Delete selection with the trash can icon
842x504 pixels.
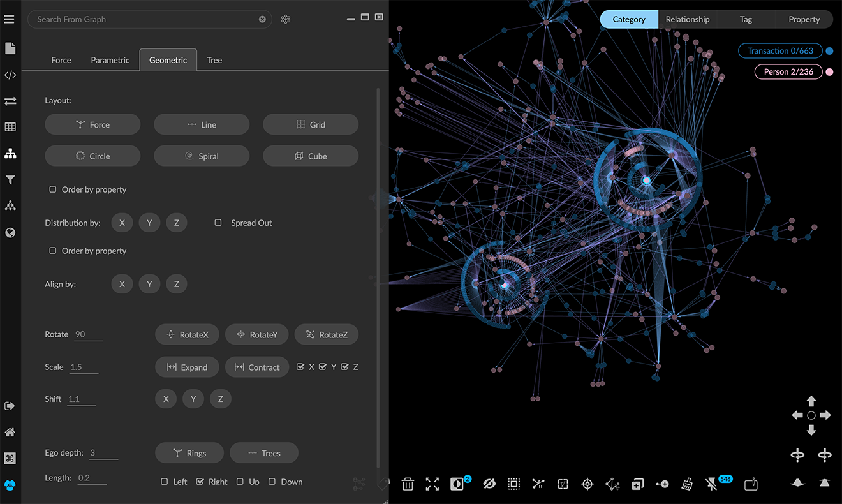point(408,484)
